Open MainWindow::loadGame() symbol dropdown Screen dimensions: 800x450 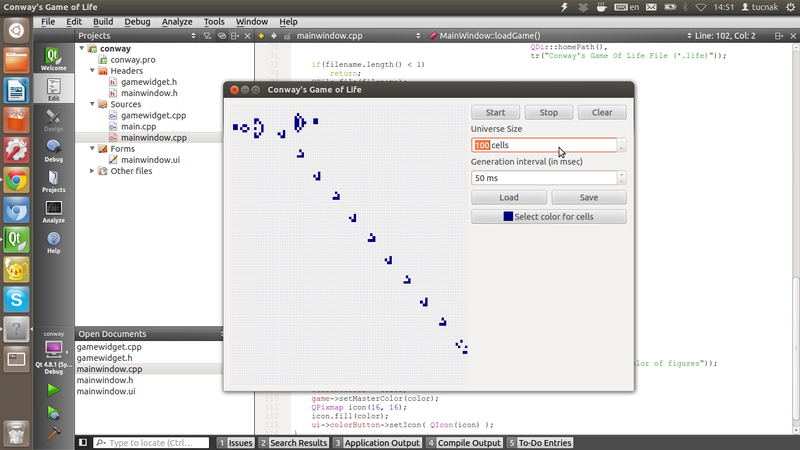coord(560,36)
